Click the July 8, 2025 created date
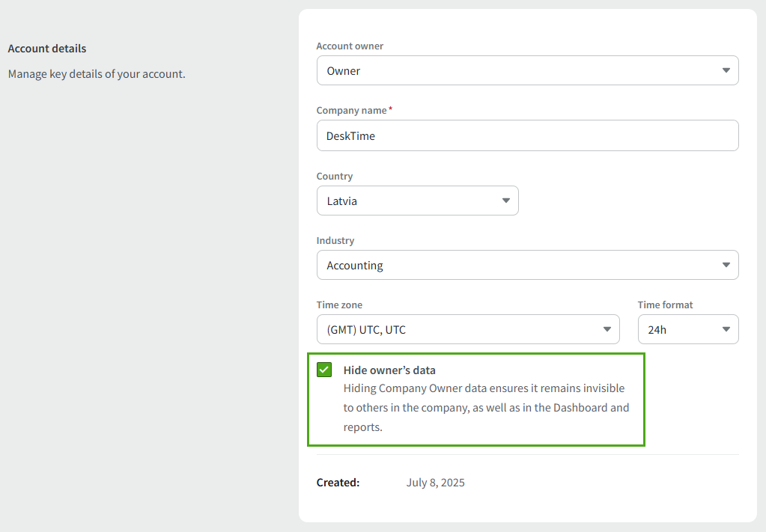 [435, 483]
